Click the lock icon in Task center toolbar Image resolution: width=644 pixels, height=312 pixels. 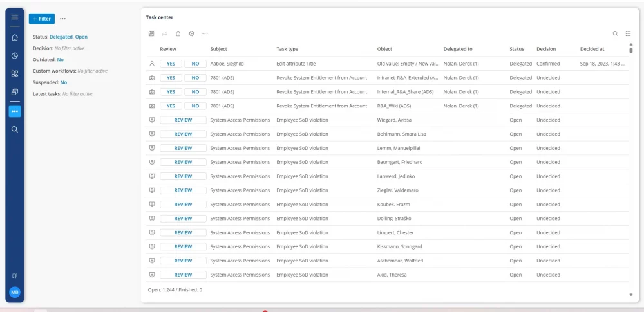point(178,33)
